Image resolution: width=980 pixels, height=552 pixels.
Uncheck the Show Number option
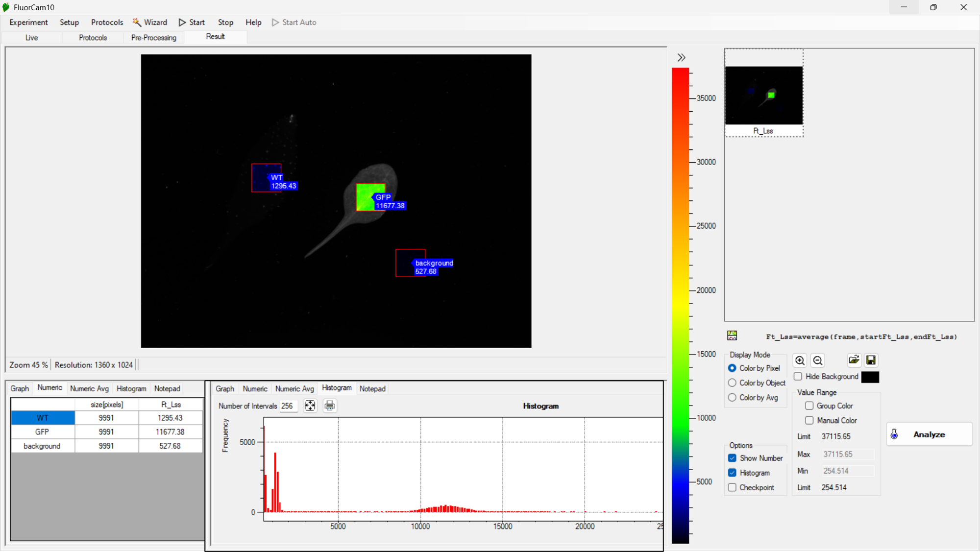[732, 458]
